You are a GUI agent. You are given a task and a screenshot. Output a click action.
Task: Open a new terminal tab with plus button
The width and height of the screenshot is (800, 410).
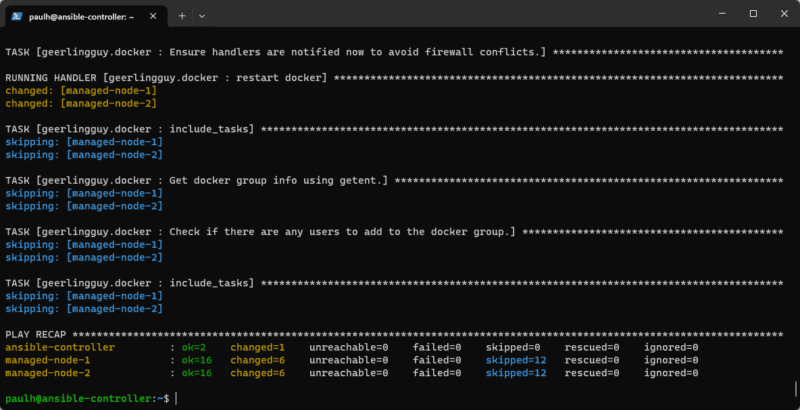[x=182, y=16]
